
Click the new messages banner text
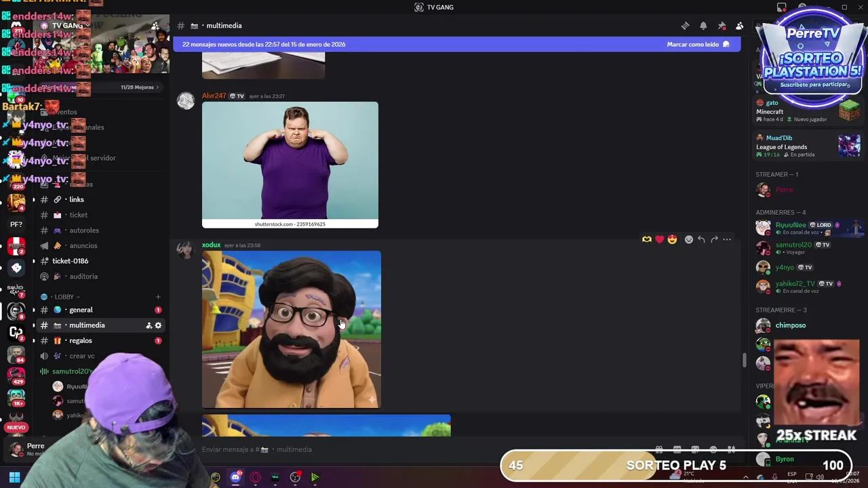pos(264,44)
